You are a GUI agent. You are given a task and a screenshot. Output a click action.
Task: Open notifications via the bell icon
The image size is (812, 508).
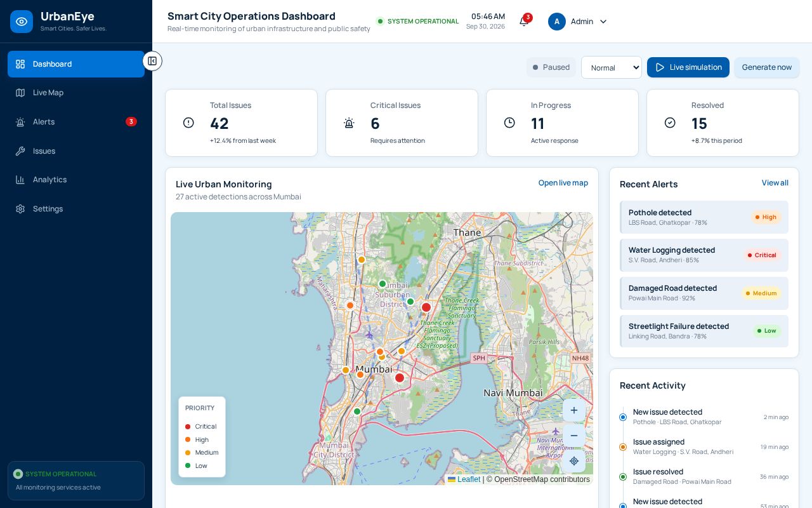pyautogui.click(x=523, y=22)
